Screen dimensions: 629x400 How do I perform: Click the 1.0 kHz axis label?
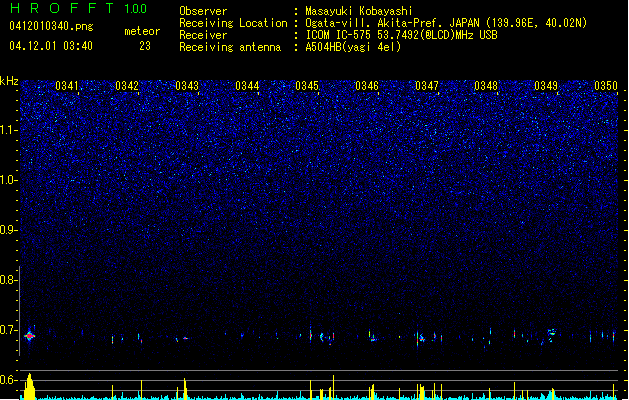coord(9,180)
